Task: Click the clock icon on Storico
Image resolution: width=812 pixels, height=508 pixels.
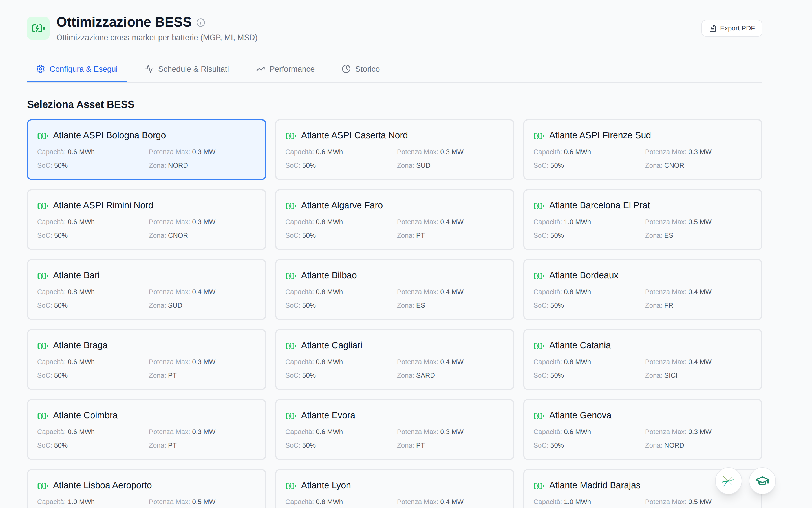Action: click(346, 69)
